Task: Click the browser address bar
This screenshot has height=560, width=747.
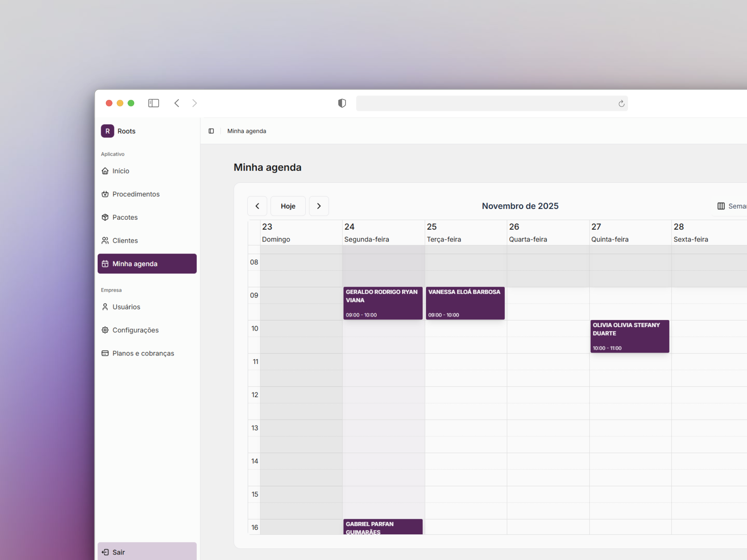Action: click(492, 103)
